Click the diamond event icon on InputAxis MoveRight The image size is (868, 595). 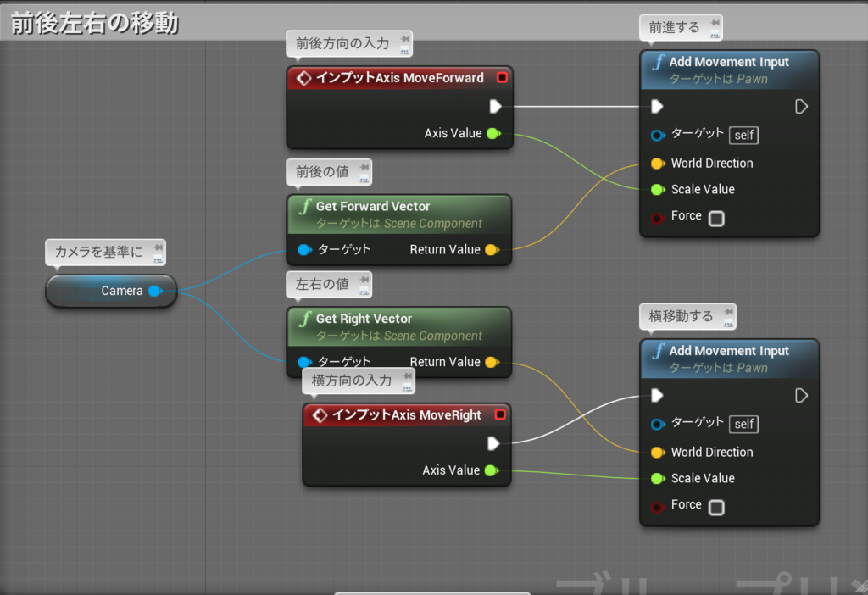tap(320, 415)
